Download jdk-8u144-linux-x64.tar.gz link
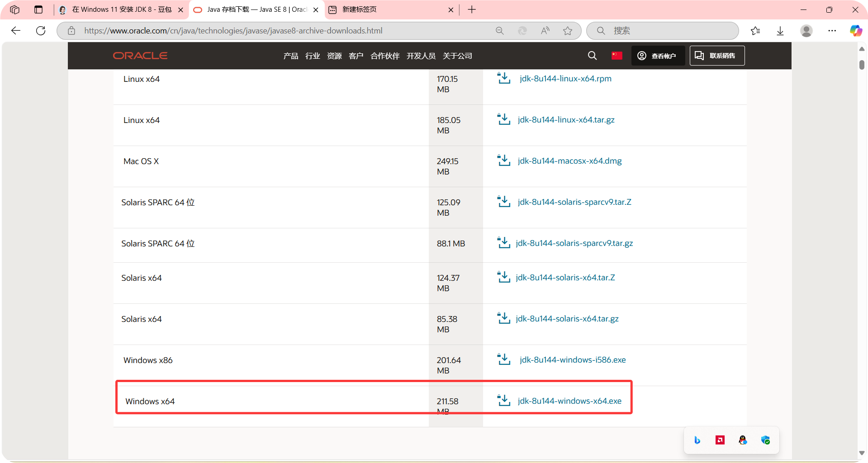The height and width of the screenshot is (463, 868). pyautogui.click(x=566, y=119)
